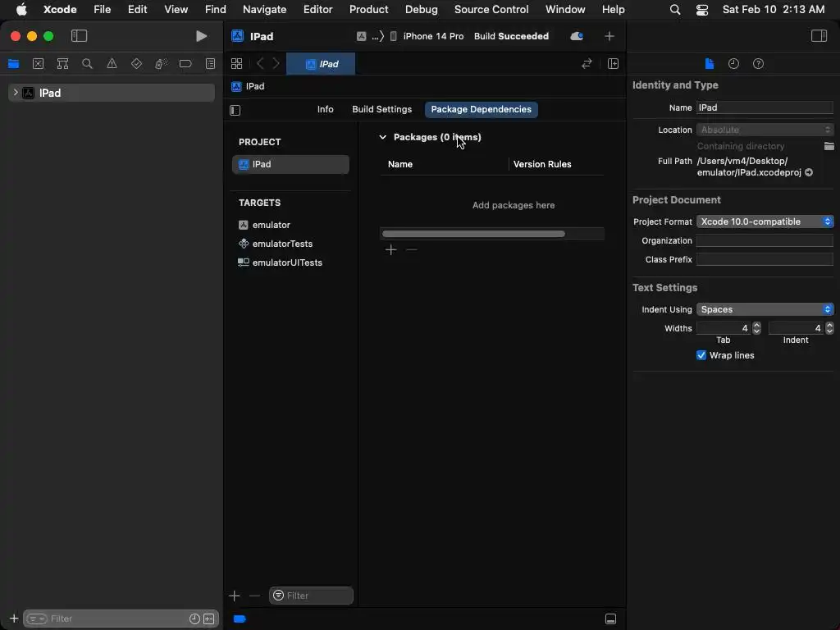The height and width of the screenshot is (630, 840).
Task: Hide the navigator sidebar in the toolbar
Action: click(79, 36)
